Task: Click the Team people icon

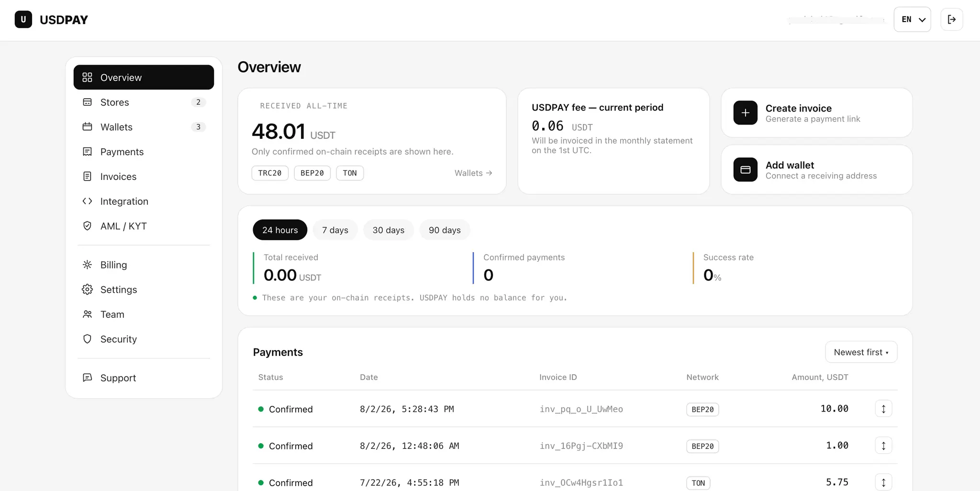Action: point(87,314)
